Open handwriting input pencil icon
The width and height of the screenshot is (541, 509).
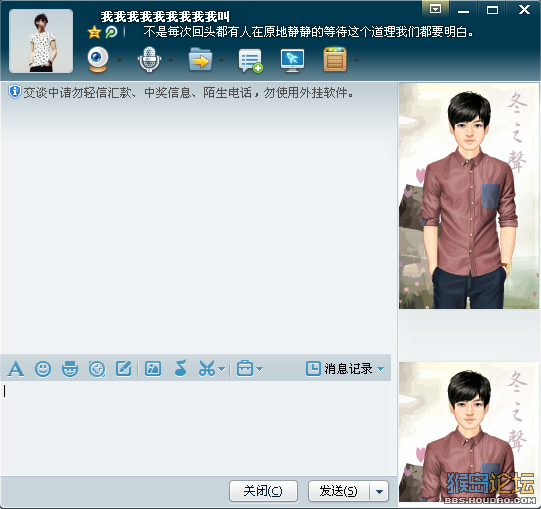(x=124, y=369)
